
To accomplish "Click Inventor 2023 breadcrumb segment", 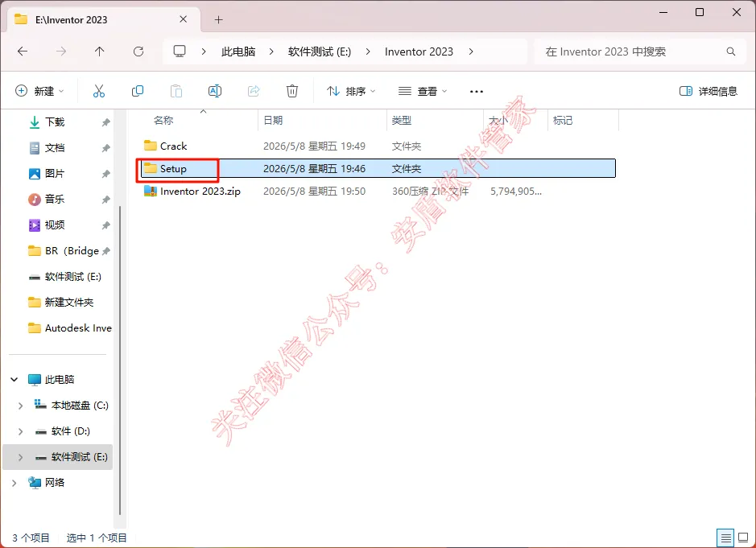I will tap(419, 52).
